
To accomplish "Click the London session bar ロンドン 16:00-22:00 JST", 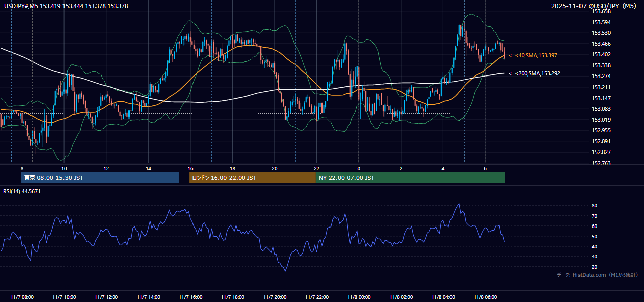I will pyautogui.click(x=252, y=178).
